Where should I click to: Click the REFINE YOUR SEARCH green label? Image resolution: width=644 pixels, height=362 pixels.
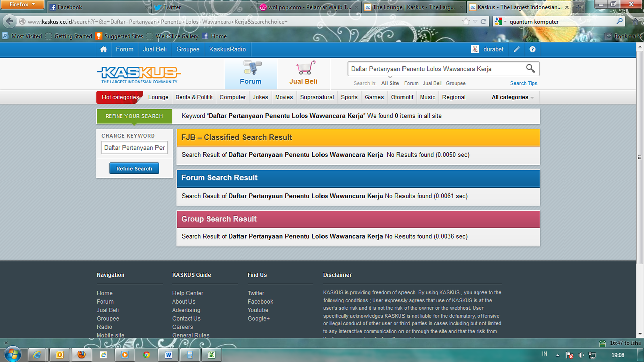pos(134,116)
